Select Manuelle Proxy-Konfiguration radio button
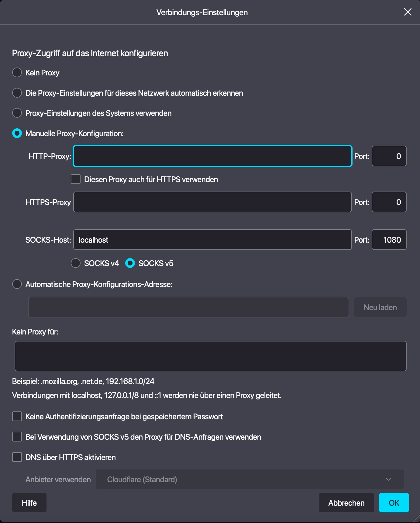The height and width of the screenshot is (523, 420). click(x=17, y=133)
